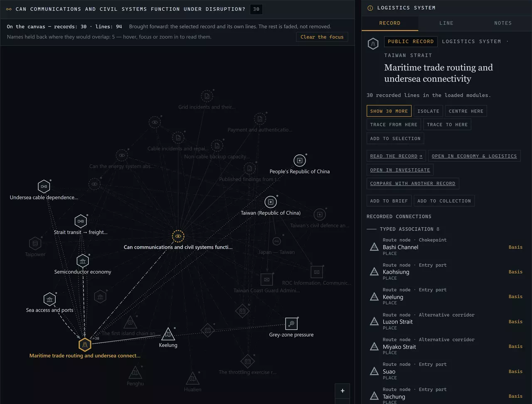Open Basis for Luzon Strait row

pyautogui.click(x=515, y=322)
